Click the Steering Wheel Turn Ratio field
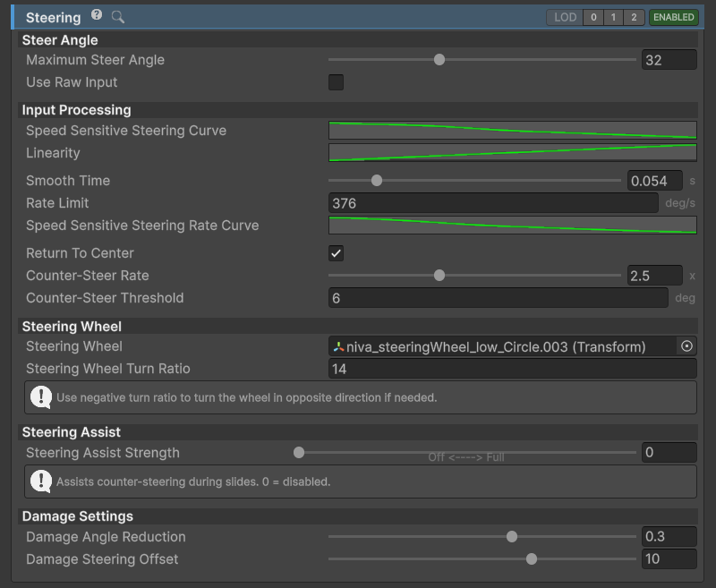Screen dimensions: 716x588 512,369
